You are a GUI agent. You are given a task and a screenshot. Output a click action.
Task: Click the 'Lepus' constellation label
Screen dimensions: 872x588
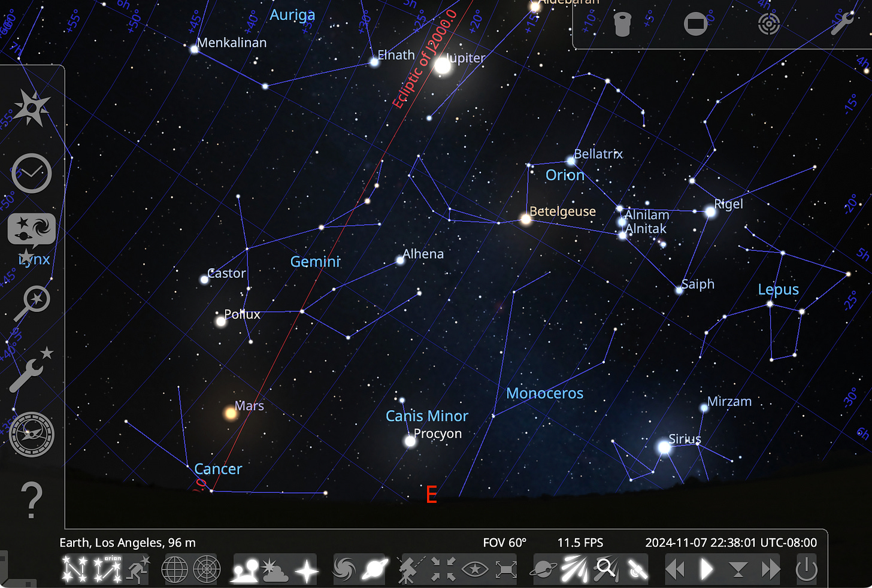[779, 290]
